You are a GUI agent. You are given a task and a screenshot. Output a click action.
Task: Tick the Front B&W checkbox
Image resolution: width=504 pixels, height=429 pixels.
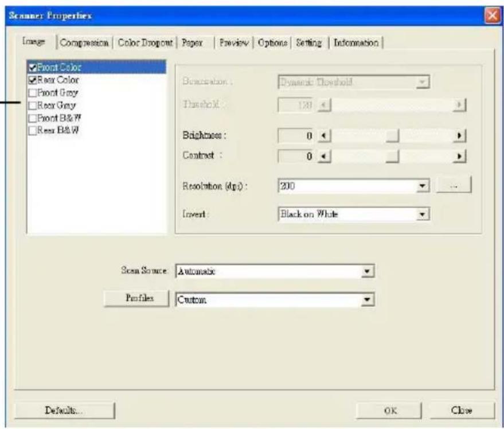[x=33, y=118]
